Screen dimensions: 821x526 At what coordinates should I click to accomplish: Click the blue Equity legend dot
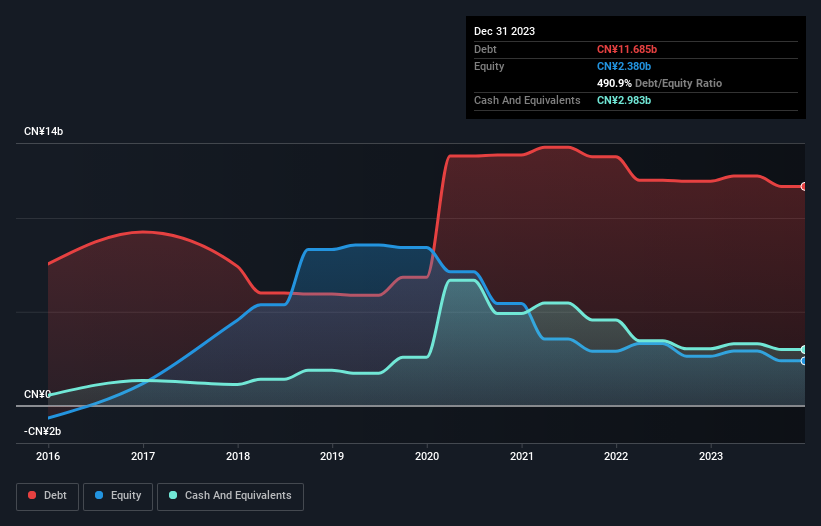pyautogui.click(x=99, y=495)
